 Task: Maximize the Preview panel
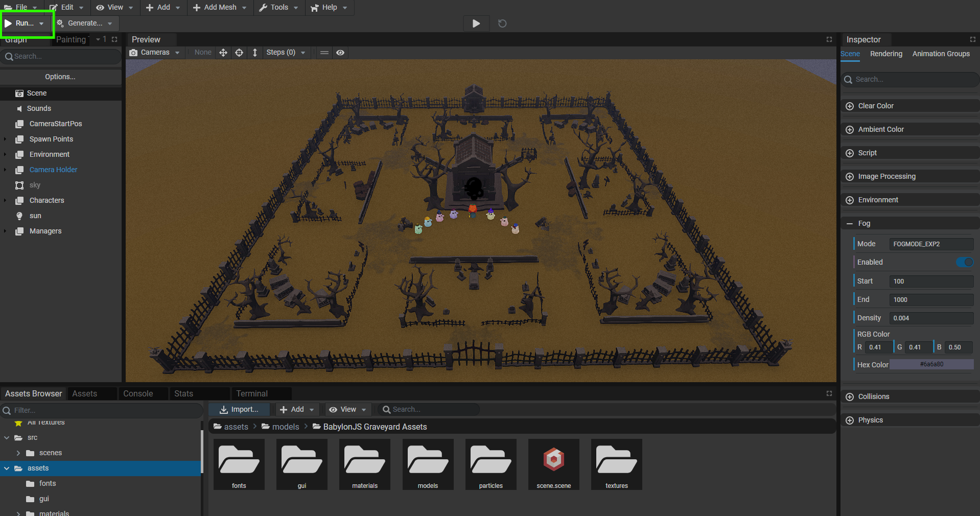tap(829, 39)
